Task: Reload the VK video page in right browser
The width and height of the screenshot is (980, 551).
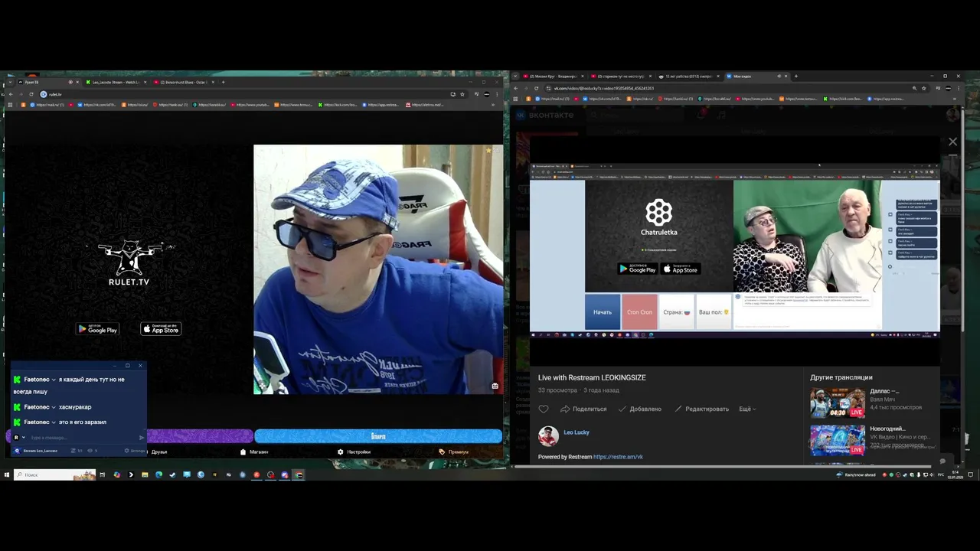Action: [x=536, y=88]
